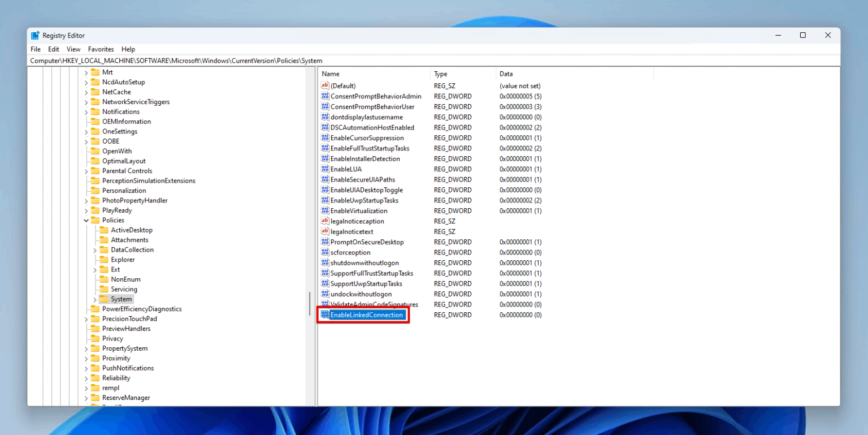The image size is (868, 435).
Task: Click the DWORD icon beside EnableLinkedConnection
Action: coord(325,315)
